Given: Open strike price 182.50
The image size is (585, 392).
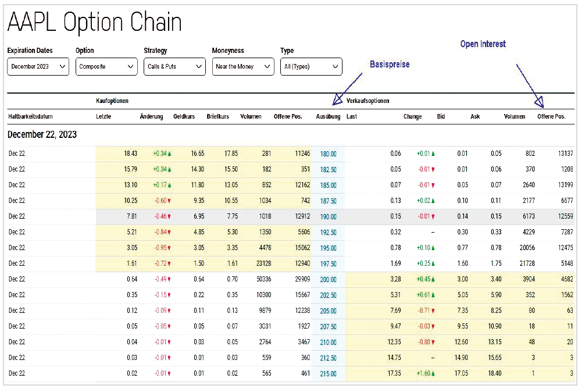Looking at the screenshot, I should (x=328, y=169).
